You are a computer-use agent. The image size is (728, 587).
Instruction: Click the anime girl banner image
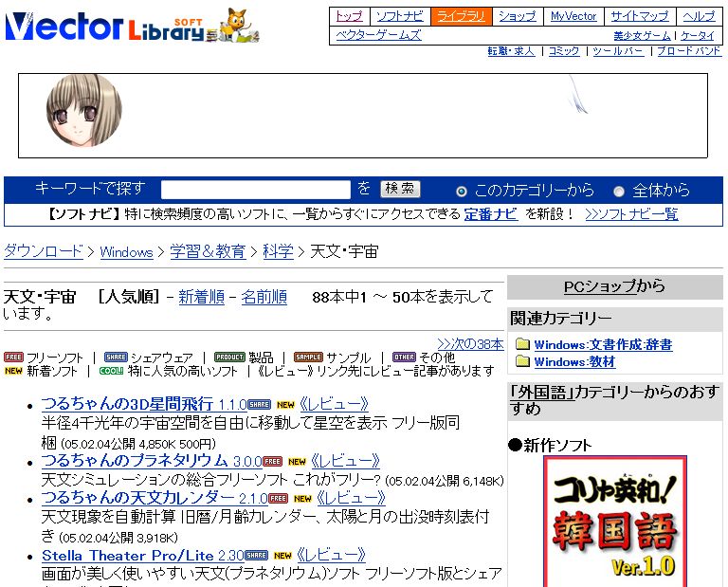(83, 109)
